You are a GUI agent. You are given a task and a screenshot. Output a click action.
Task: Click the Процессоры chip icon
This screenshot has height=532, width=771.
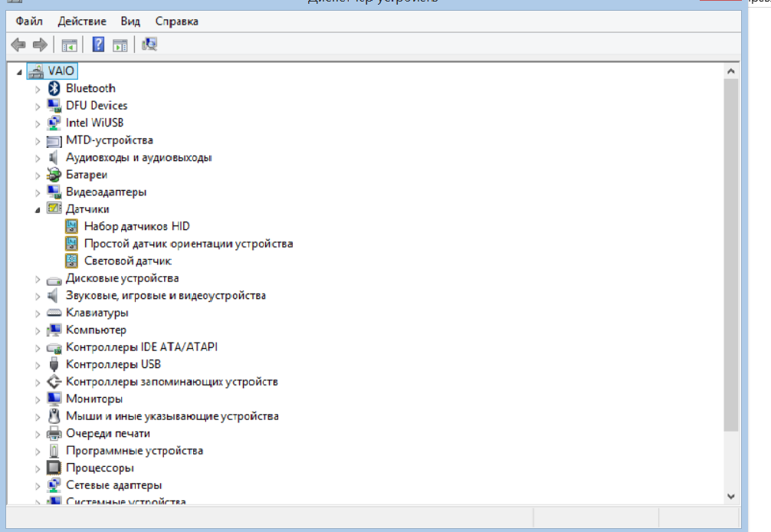coord(54,468)
